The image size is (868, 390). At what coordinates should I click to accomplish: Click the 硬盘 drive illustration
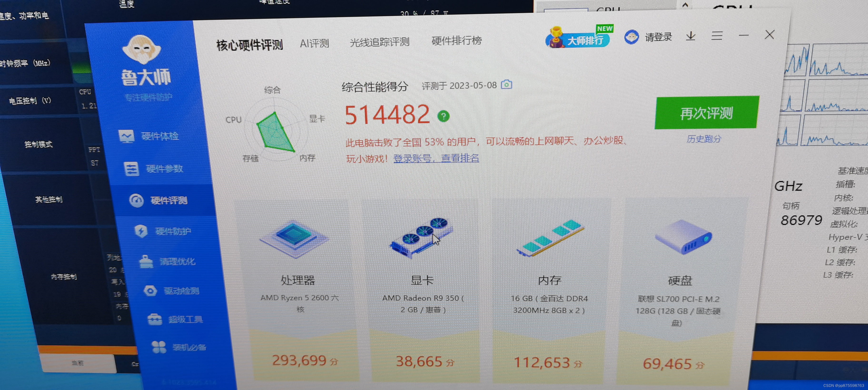[683, 237]
